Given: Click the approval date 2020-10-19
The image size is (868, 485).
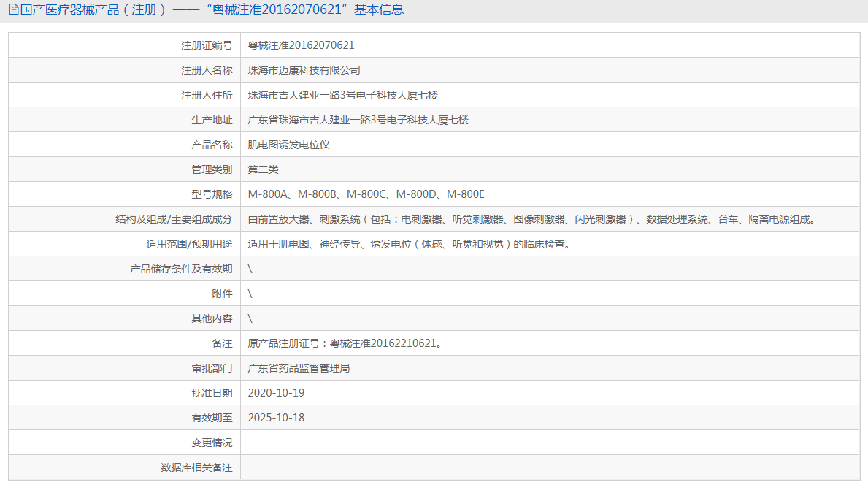Looking at the screenshot, I should pyautogui.click(x=276, y=393).
